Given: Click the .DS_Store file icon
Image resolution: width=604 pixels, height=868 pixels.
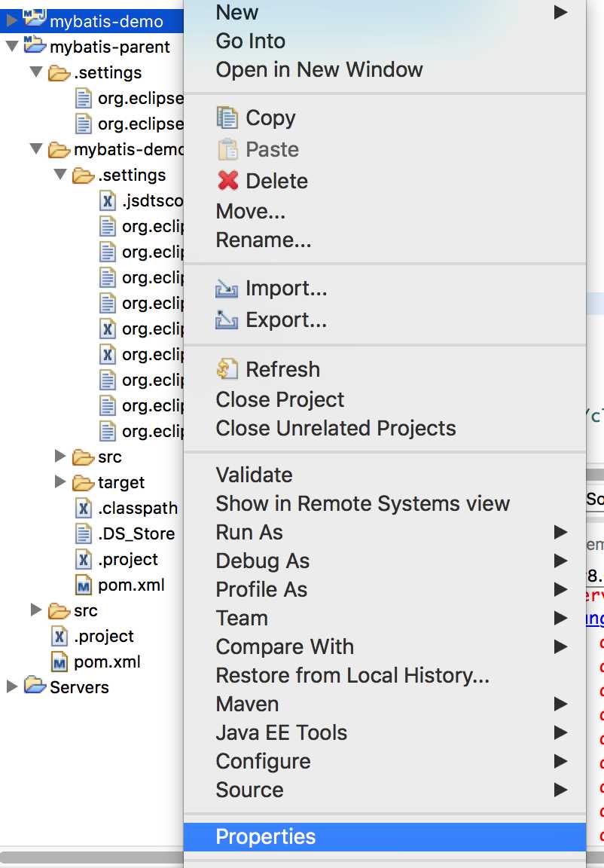Looking at the screenshot, I should pyautogui.click(x=83, y=533).
